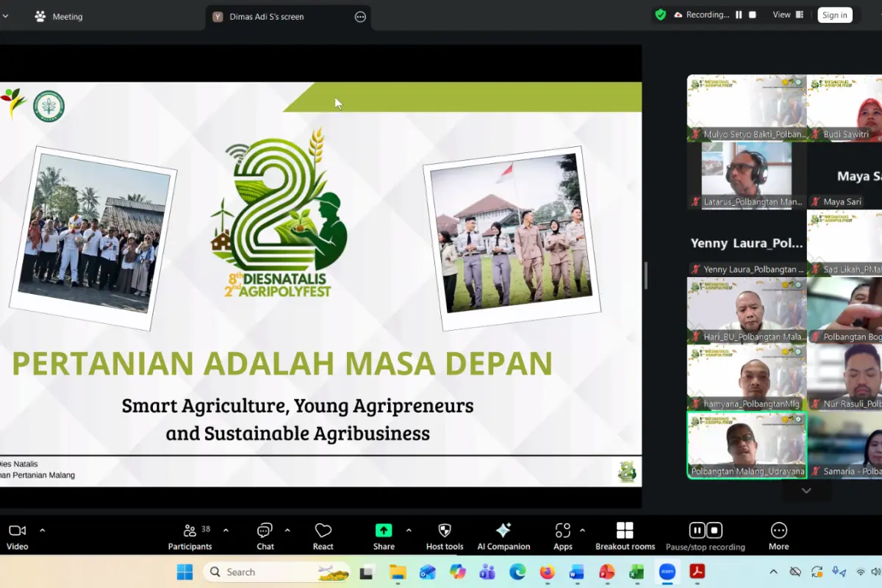Open the Apps panel
Viewport: 882px width, 588px height.
pos(562,535)
